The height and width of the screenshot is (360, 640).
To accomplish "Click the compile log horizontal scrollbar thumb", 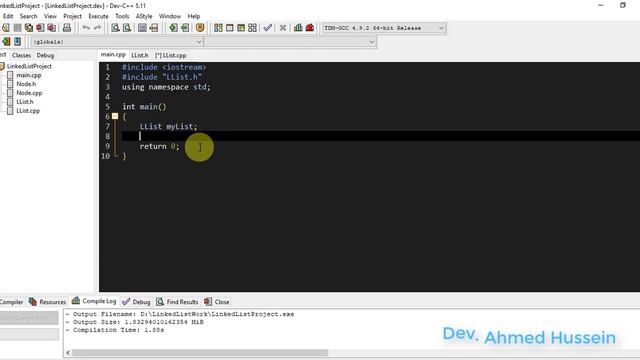I will pyautogui.click(x=200, y=353).
